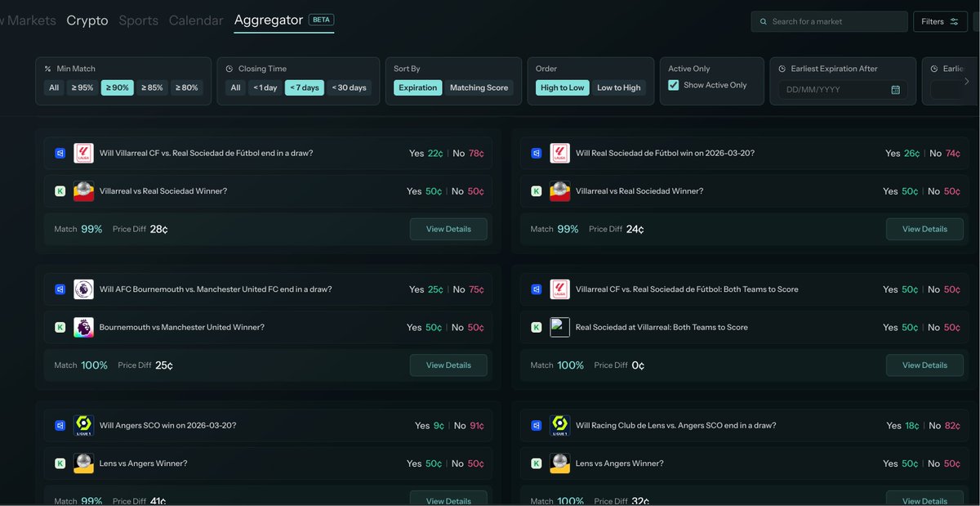Open the Calendar tab
The width and height of the screenshot is (980, 506).
pos(196,20)
